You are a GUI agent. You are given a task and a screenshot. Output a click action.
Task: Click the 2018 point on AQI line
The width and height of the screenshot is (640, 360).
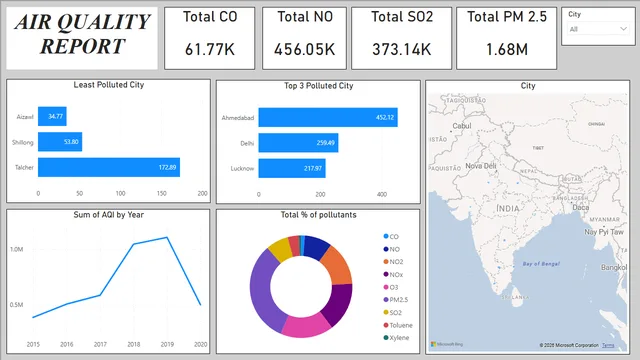pos(134,244)
